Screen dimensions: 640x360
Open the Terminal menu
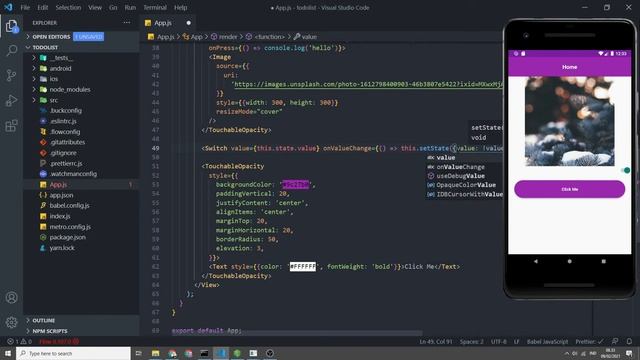155,7
